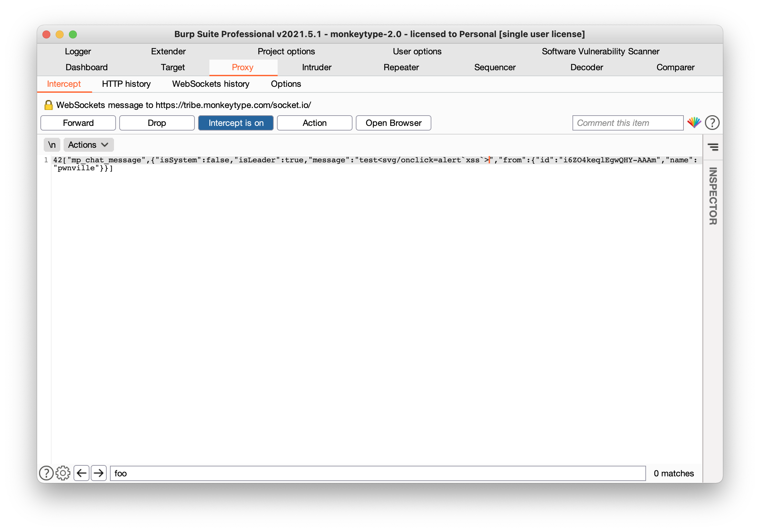
Task: Drop the intercepted WebSockets message
Action: coord(157,123)
